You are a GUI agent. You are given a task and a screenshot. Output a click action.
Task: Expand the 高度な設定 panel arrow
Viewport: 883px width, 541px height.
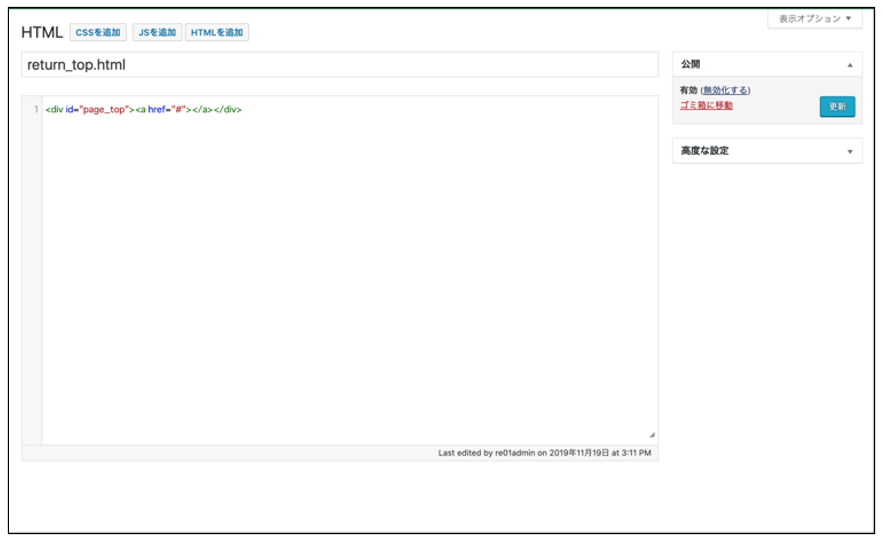(849, 152)
